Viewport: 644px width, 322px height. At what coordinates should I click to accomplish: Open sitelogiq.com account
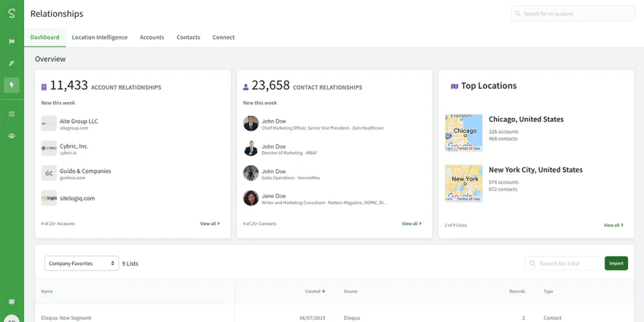coord(77,198)
